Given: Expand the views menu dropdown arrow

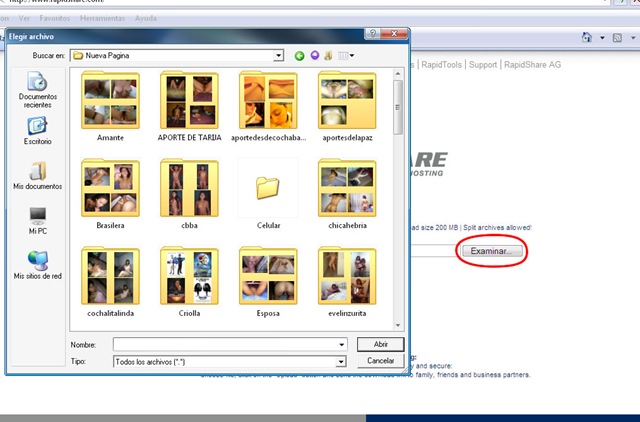Looking at the screenshot, I should click(352, 56).
